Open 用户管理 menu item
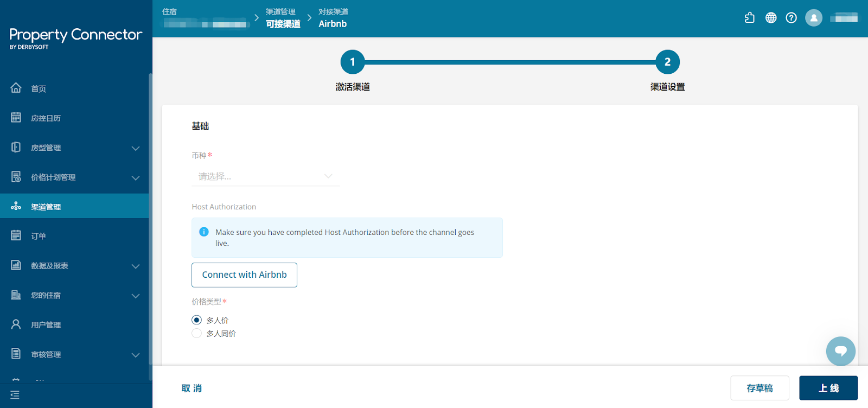 coord(74,324)
